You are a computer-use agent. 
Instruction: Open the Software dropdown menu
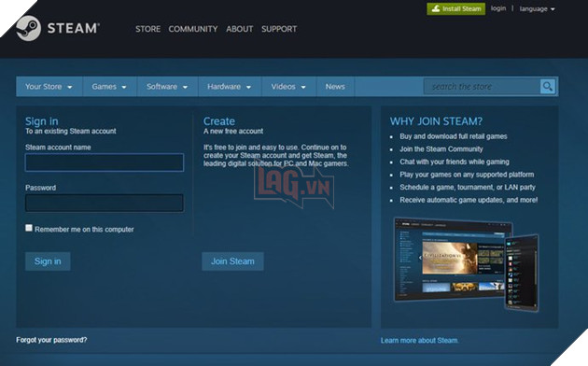click(x=167, y=87)
